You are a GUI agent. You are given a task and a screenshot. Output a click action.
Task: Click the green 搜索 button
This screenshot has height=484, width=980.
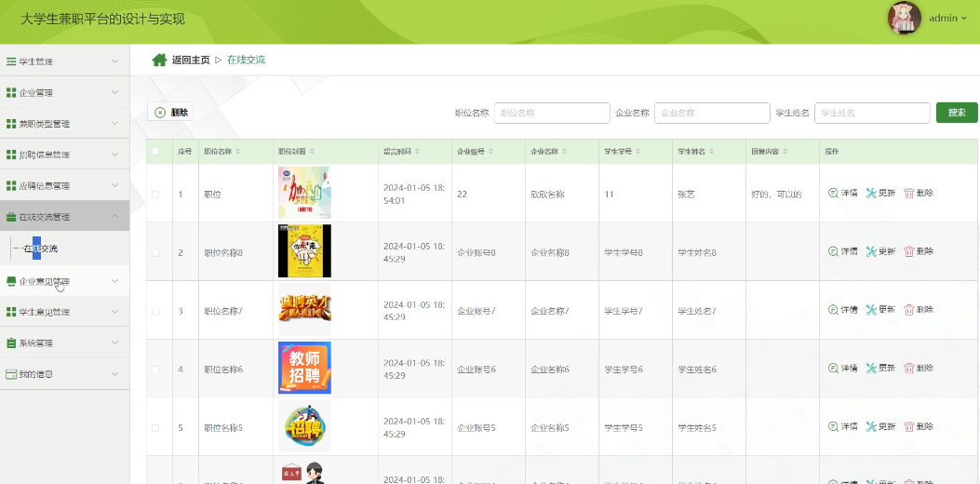click(x=957, y=113)
